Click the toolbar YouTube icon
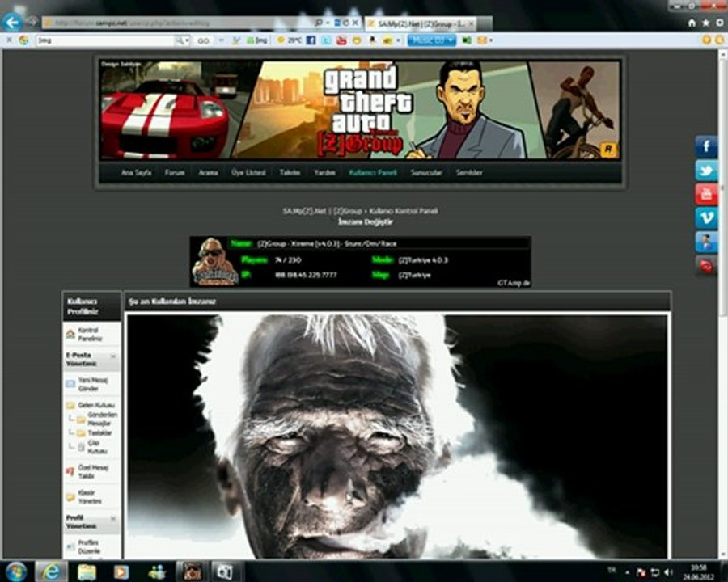 coord(341,40)
